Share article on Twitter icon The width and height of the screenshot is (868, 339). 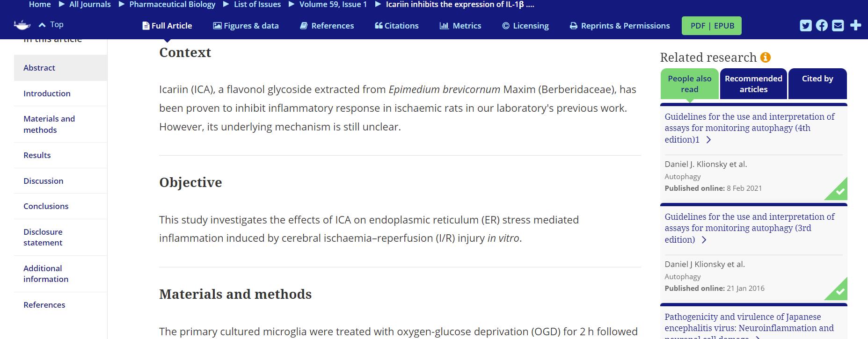[x=806, y=25]
